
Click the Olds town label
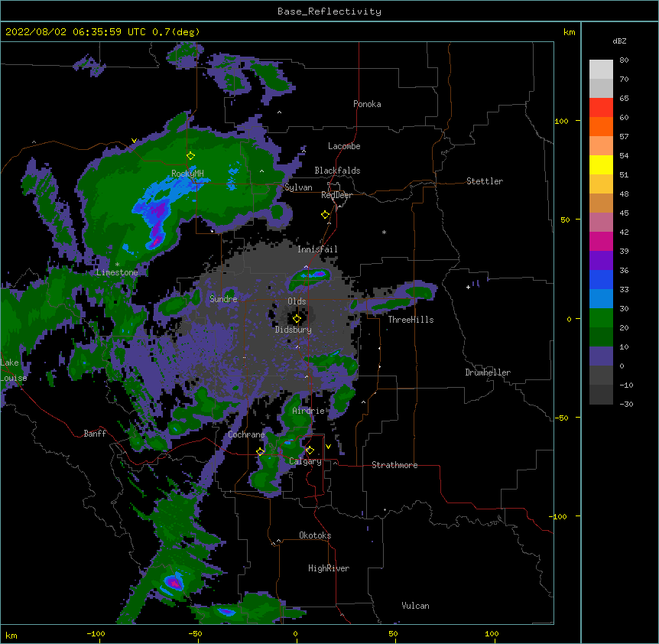tap(297, 301)
